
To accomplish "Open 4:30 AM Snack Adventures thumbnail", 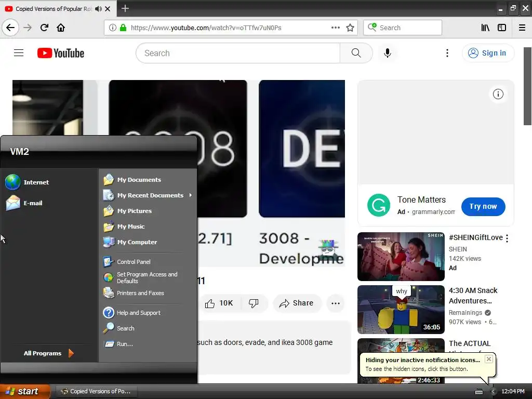I will (x=401, y=310).
